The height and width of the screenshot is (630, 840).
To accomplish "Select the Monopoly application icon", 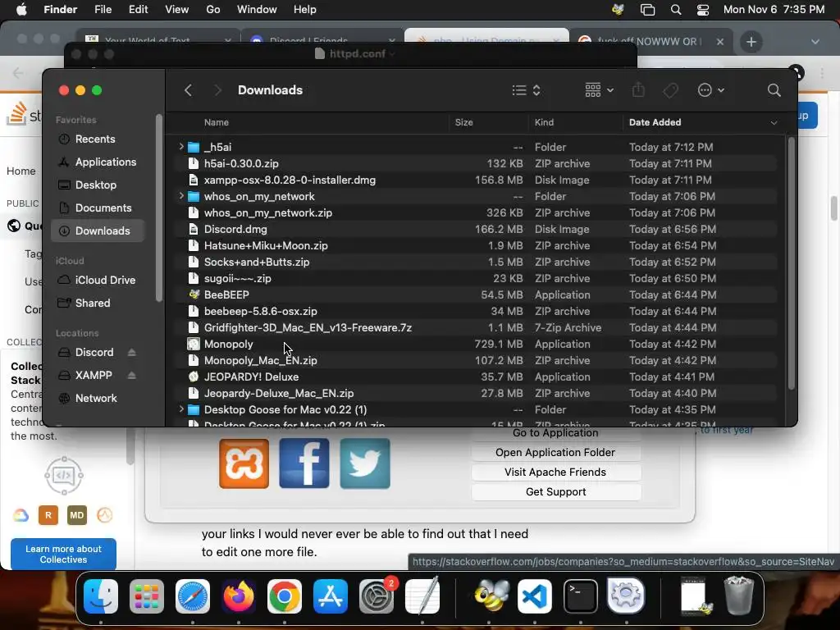I will 194,344.
